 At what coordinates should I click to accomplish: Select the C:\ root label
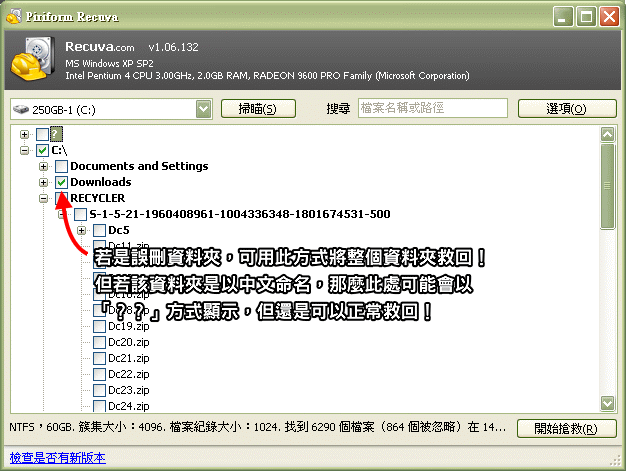[59, 150]
